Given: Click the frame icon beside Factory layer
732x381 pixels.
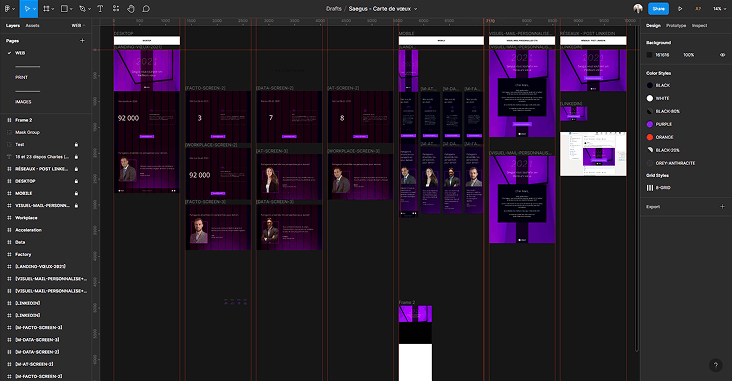Looking at the screenshot, I should pos(9,254).
